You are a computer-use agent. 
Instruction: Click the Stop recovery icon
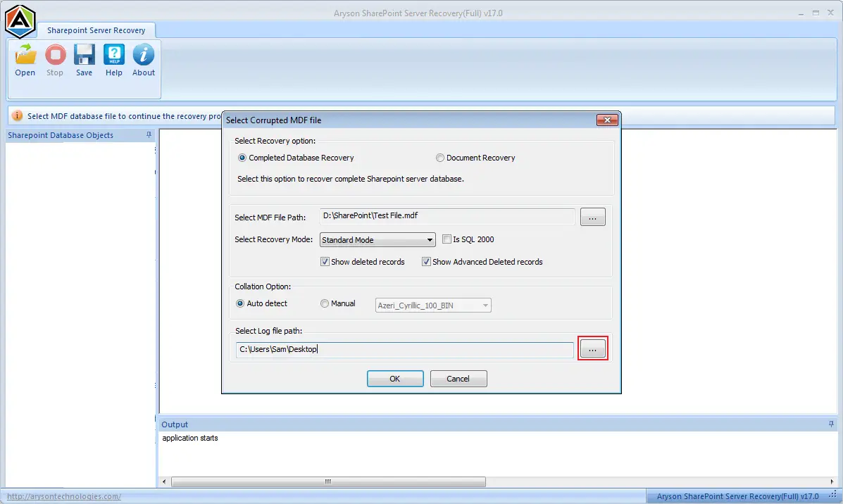55,55
